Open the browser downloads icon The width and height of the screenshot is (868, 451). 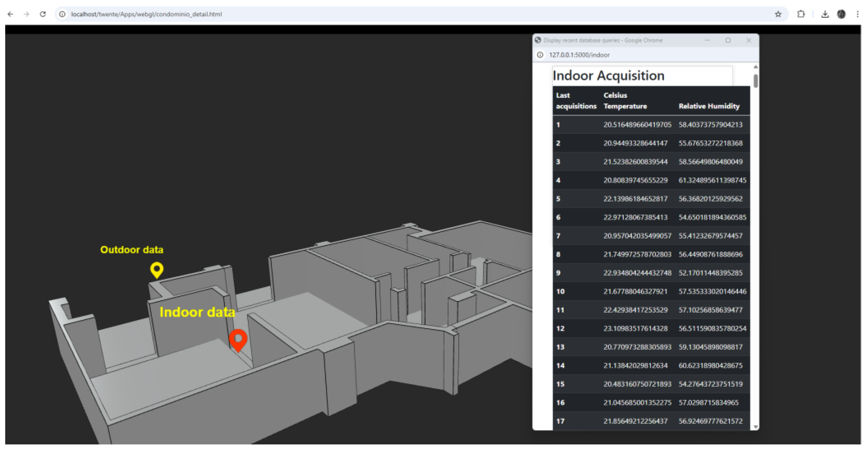[825, 14]
